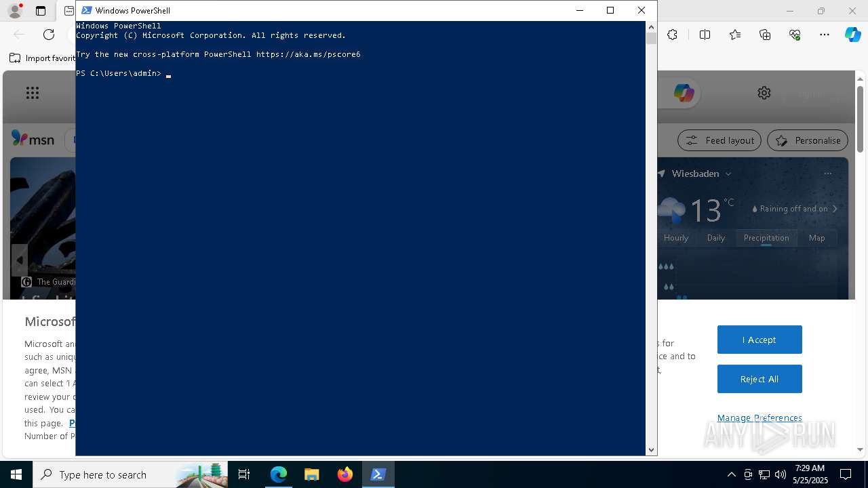Toggle Edge split screen icon
Image resolution: width=868 pixels, height=488 pixels.
click(705, 35)
